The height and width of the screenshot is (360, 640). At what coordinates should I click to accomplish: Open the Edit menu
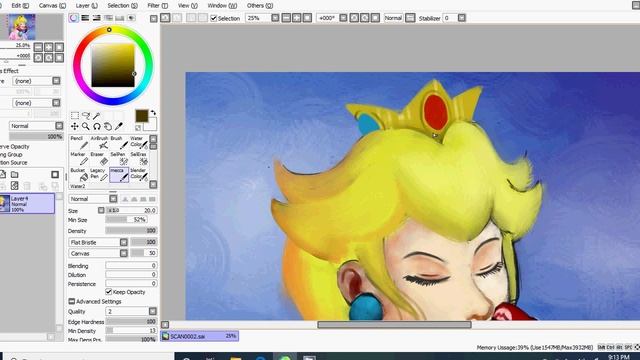pos(20,6)
